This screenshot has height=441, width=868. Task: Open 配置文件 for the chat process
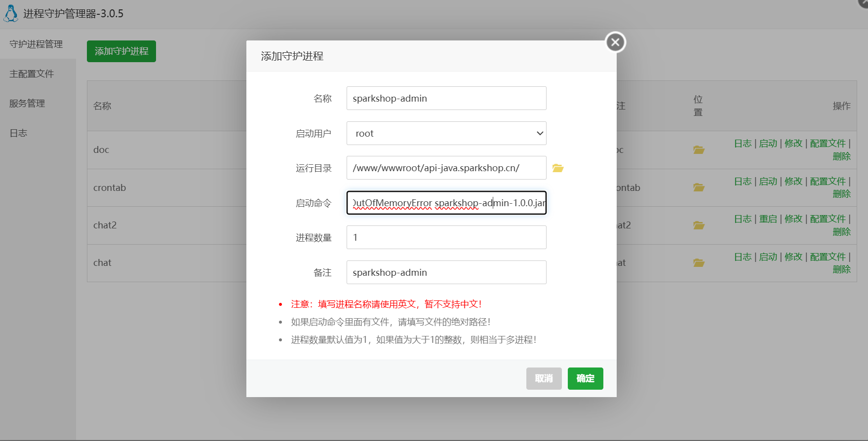(828, 257)
